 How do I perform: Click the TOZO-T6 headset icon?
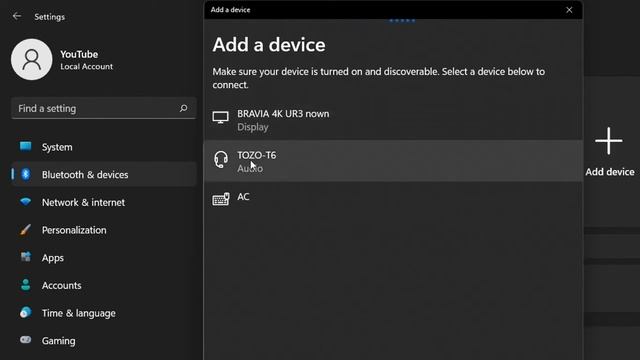coord(221,159)
